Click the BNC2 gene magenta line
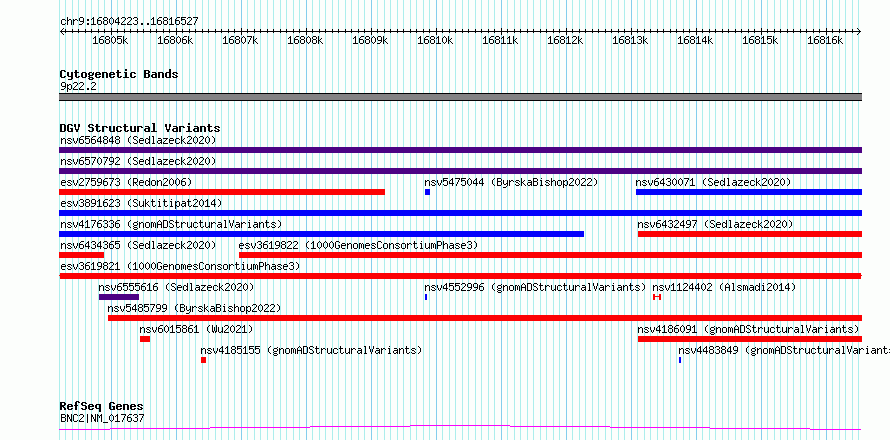Image resolution: width=890 pixels, height=440 pixels. 460,427
